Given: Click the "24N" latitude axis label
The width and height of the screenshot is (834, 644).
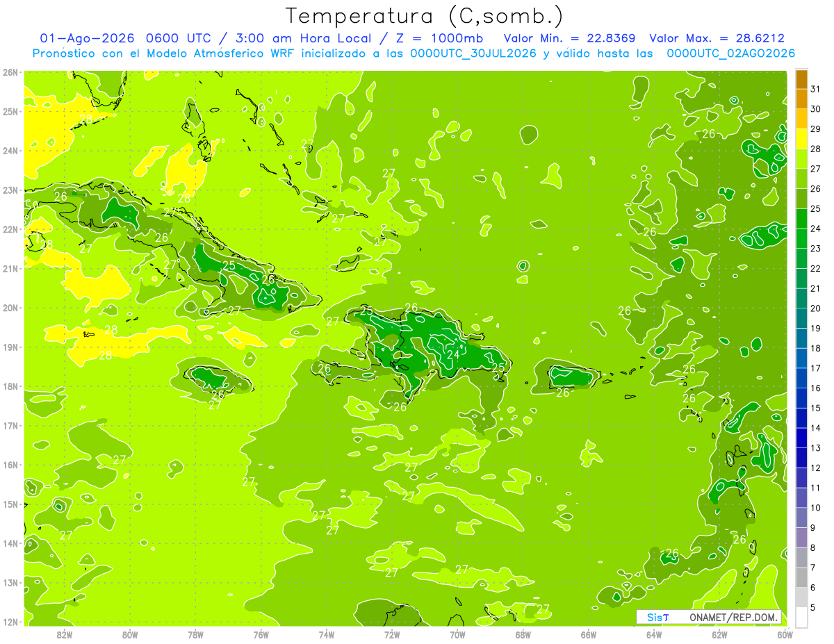Looking at the screenshot, I should click(10, 151).
